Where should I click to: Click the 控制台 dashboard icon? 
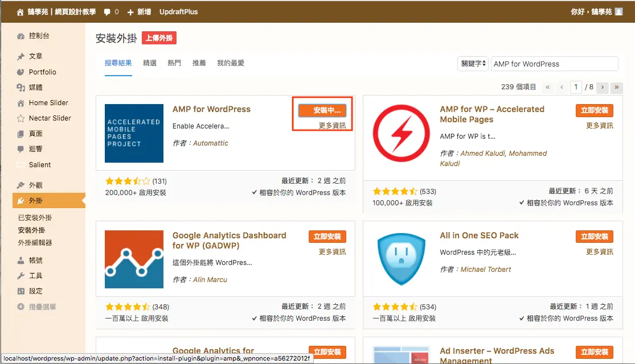point(21,36)
